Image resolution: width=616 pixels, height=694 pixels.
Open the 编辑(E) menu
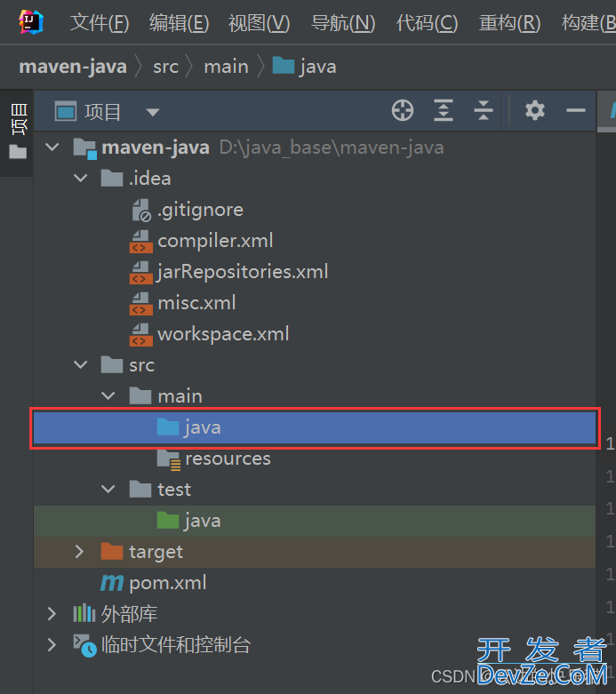[179, 22]
